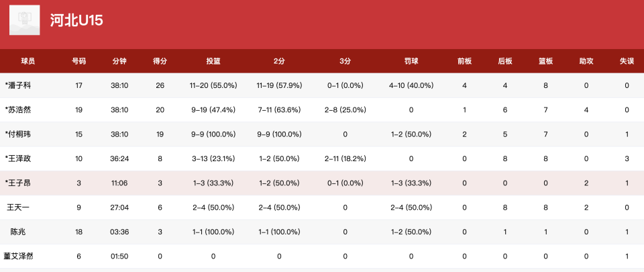Select the 投篮 column header
The height and width of the screenshot is (272, 644).
213,61
